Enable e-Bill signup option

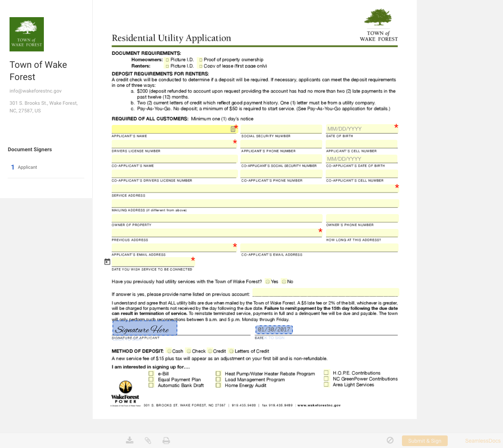click(x=151, y=374)
